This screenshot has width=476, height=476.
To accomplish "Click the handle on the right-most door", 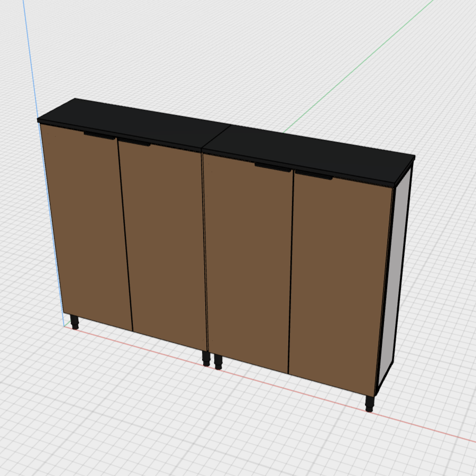I will pos(314,175).
